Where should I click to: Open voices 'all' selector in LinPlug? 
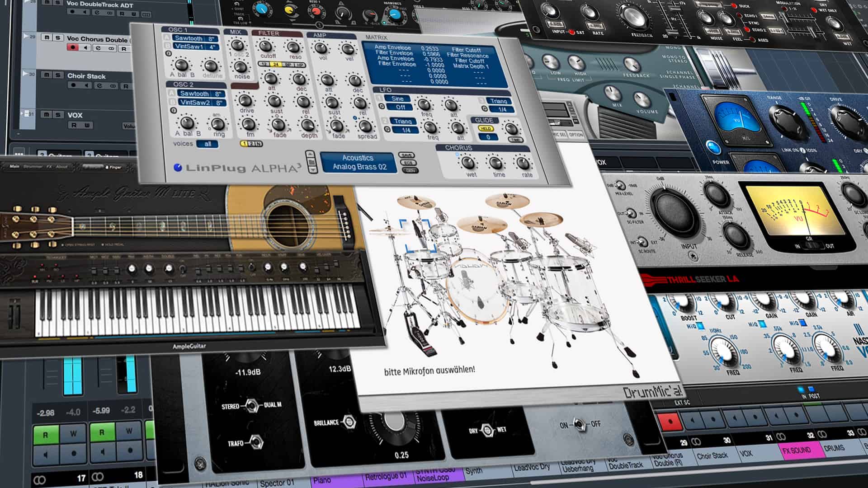(208, 144)
